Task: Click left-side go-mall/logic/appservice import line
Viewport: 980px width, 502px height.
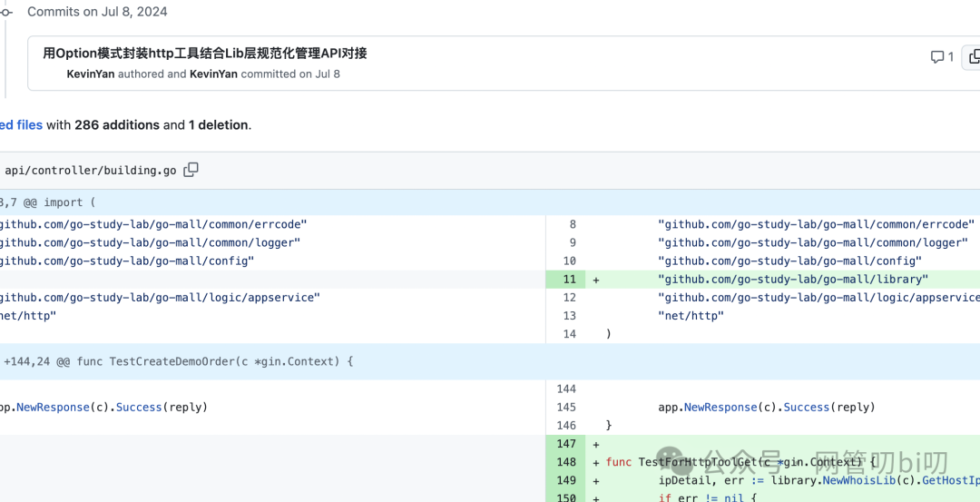Action: tap(160, 298)
